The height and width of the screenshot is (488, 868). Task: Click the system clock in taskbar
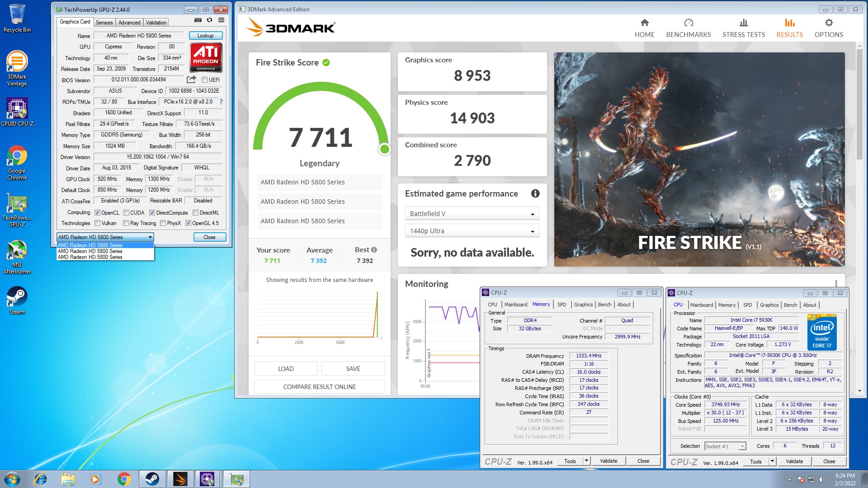point(844,479)
